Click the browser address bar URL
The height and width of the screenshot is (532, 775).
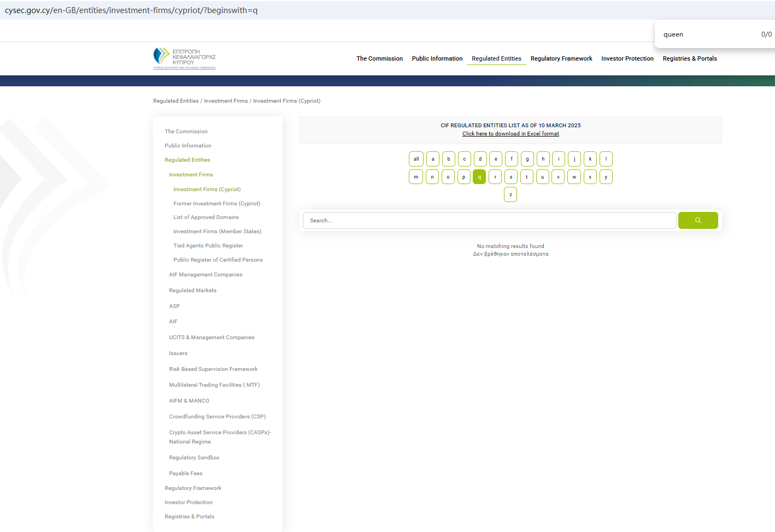click(x=131, y=10)
